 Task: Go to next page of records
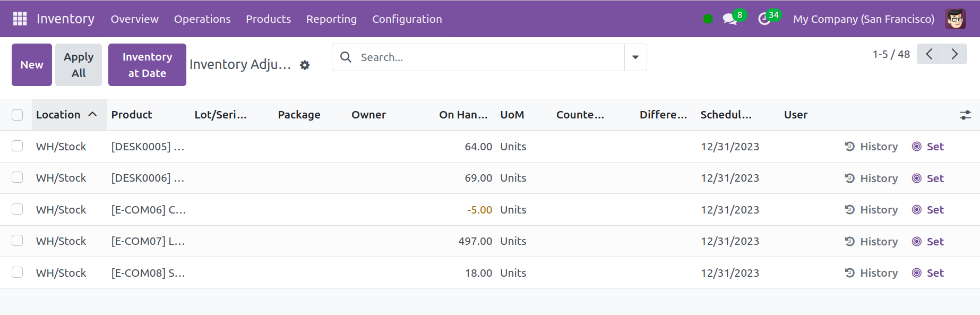[955, 54]
